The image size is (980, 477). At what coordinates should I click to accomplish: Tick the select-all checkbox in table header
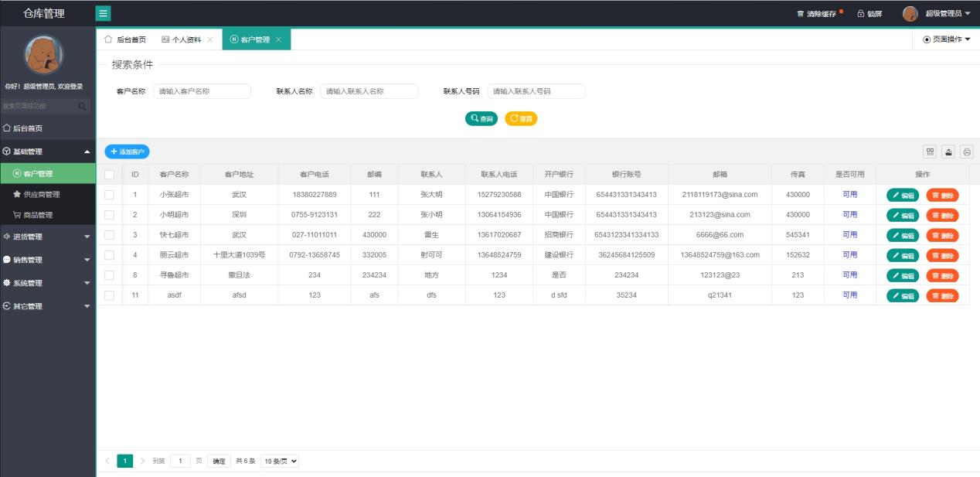pos(109,175)
